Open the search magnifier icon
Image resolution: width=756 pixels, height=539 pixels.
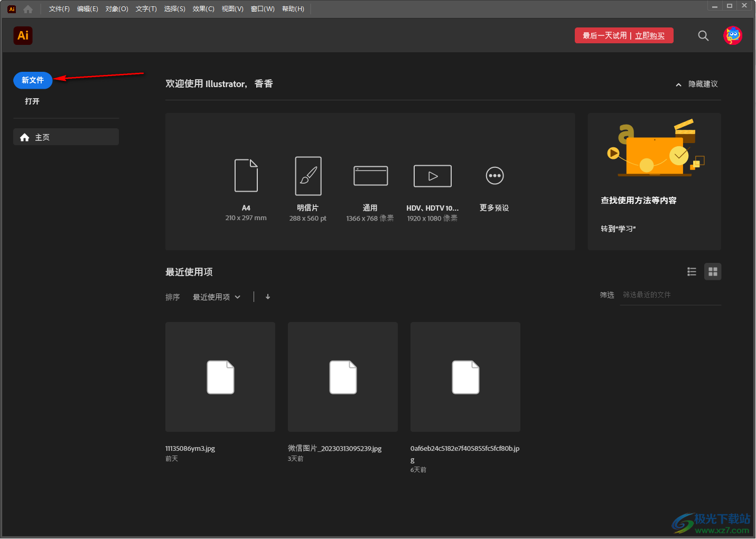click(x=703, y=35)
